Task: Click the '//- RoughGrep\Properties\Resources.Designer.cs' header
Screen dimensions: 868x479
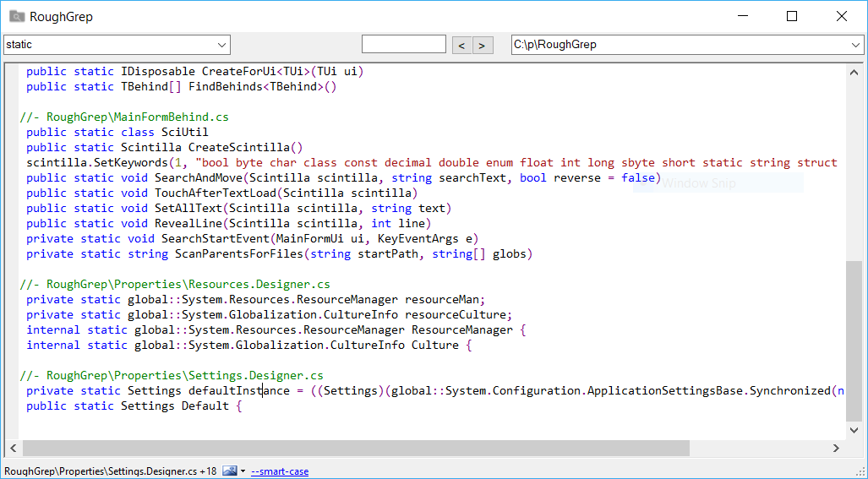Action: point(175,285)
